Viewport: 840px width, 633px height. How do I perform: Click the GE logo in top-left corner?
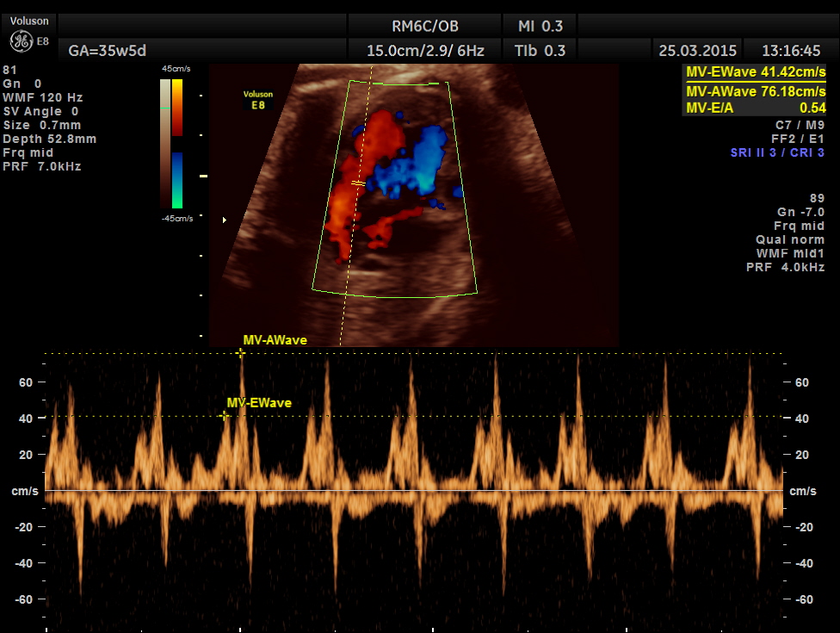[22, 41]
